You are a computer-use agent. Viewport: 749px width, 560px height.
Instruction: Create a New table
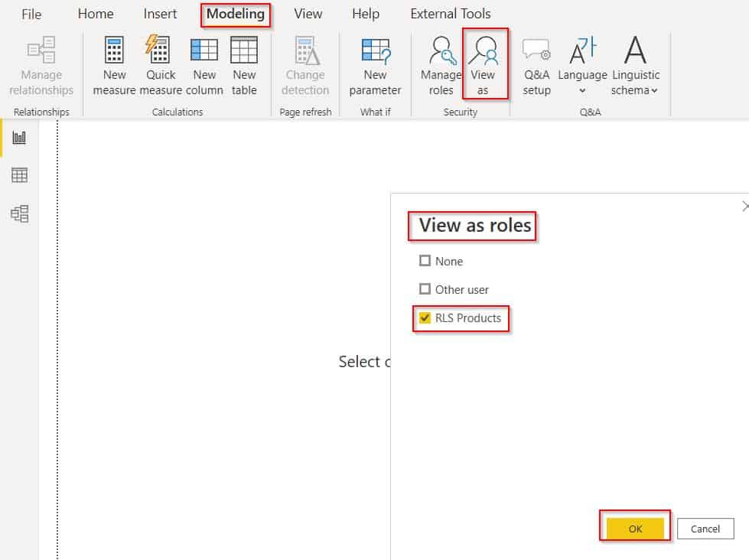pyautogui.click(x=244, y=66)
